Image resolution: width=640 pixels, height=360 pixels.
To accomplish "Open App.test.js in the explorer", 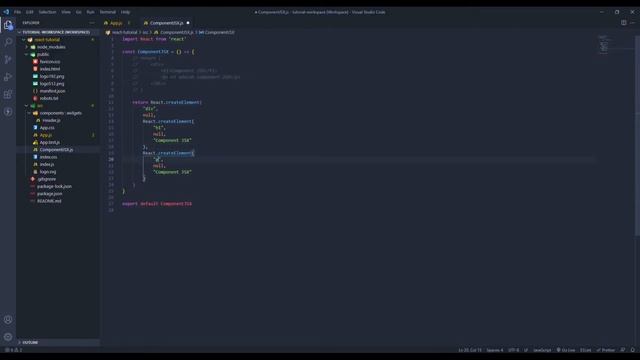I will tap(49, 142).
